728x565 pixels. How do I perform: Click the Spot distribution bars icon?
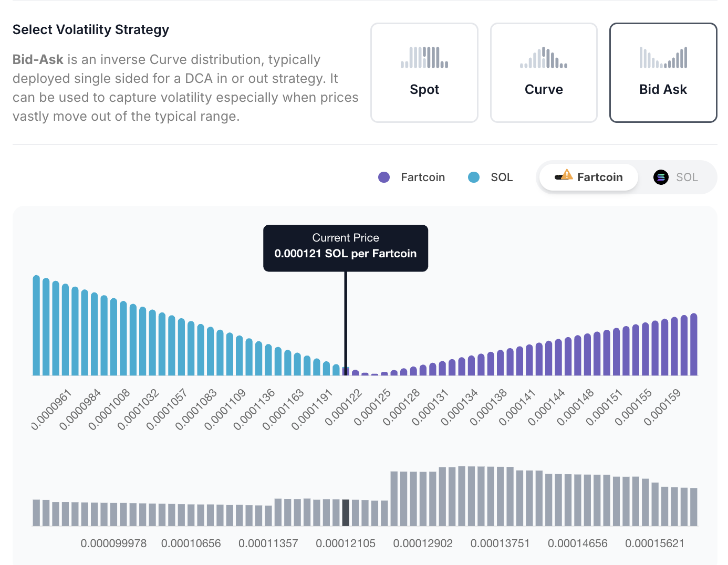(424, 57)
